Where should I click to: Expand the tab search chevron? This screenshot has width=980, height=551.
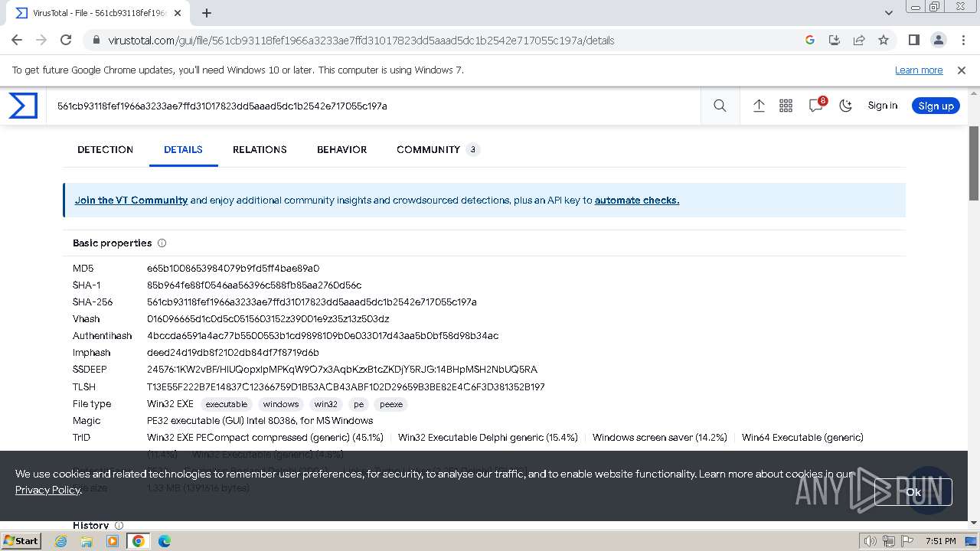click(889, 13)
